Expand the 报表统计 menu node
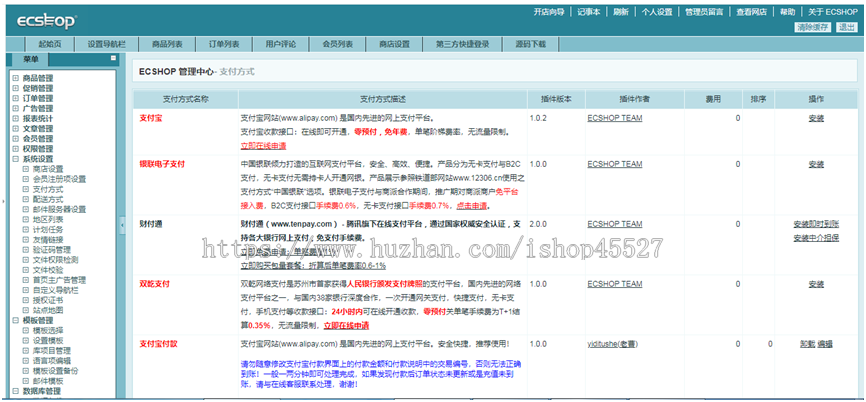 15,118
